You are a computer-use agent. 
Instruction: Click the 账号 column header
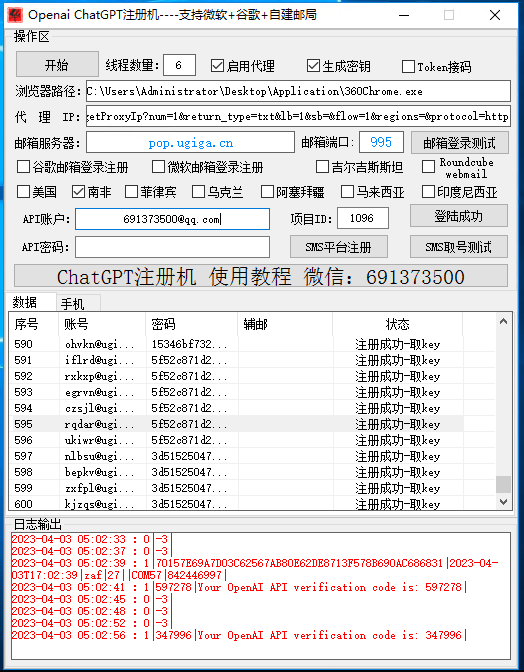click(102, 324)
